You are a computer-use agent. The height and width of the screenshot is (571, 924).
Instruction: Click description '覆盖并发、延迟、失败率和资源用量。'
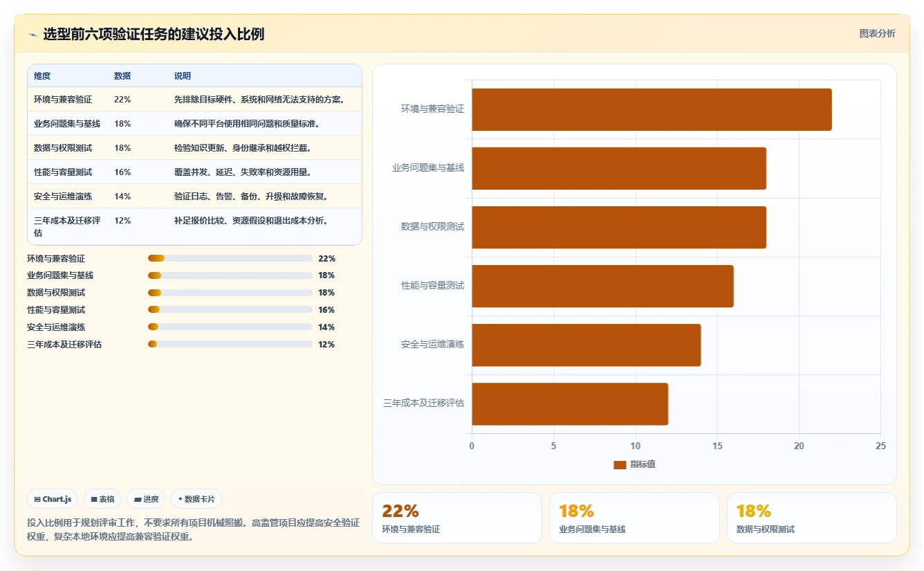(x=243, y=172)
